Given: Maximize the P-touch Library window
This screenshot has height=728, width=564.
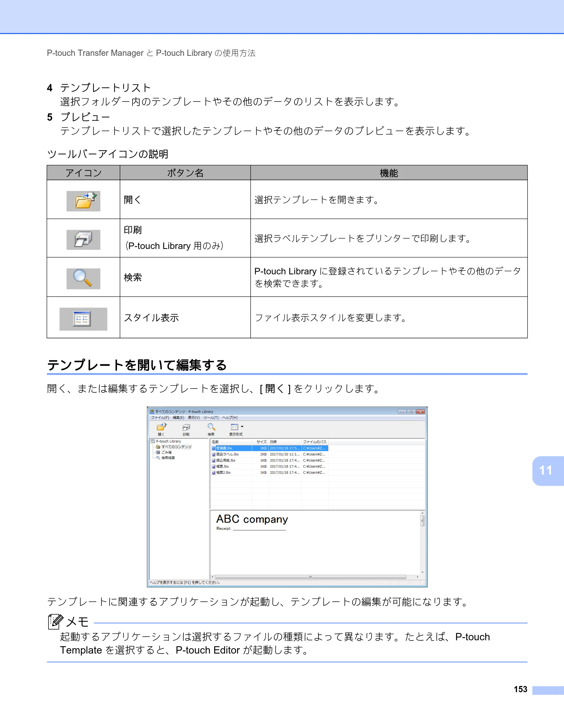Looking at the screenshot, I should click(x=411, y=412).
